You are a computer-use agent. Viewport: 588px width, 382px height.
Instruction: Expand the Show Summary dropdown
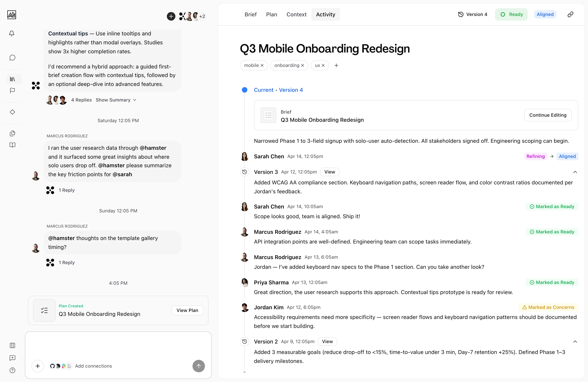point(116,100)
